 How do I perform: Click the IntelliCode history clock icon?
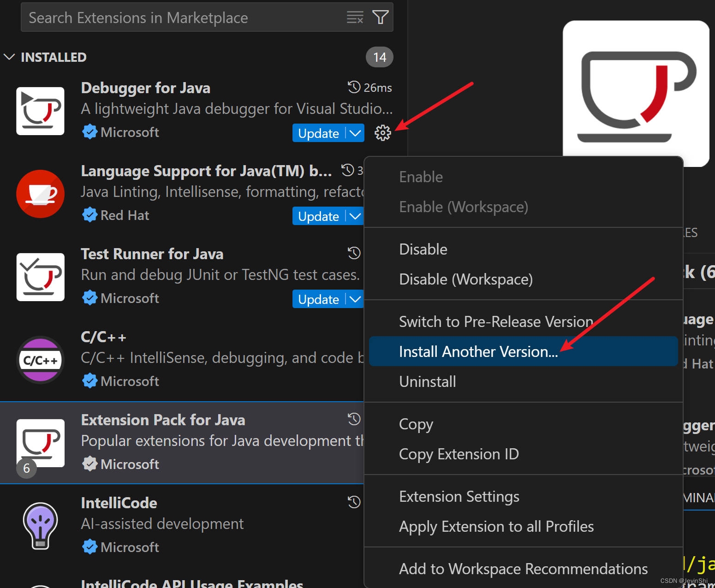click(x=354, y=502)
